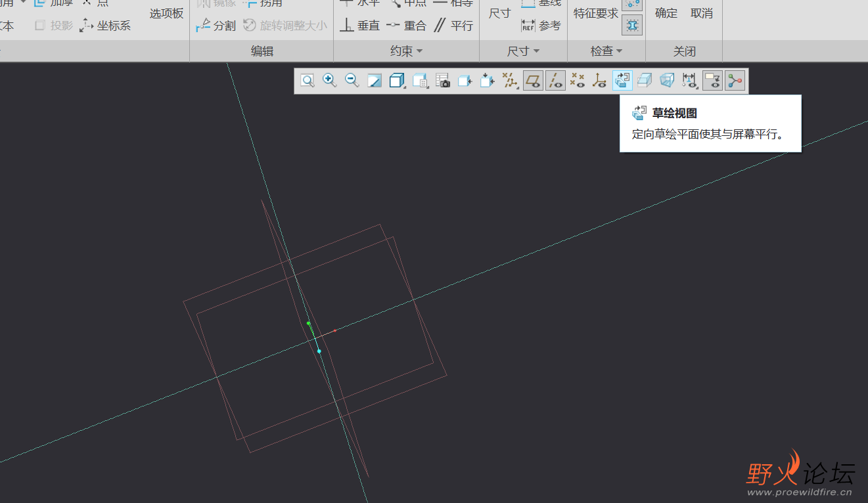The width and height of the screenshot is (868, 503).
Task: Expand the Constrain (约束) group dropdown
Action: [x=407, y=51]
